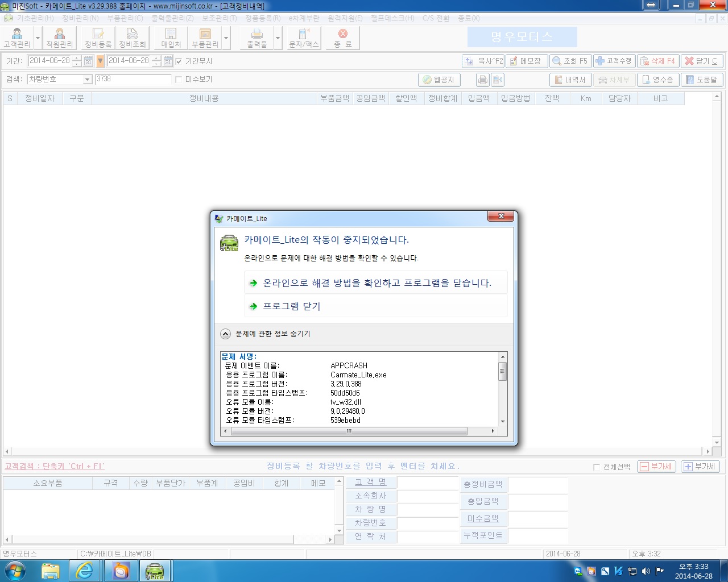Click the plus 부가세 button

coord(701,467)
